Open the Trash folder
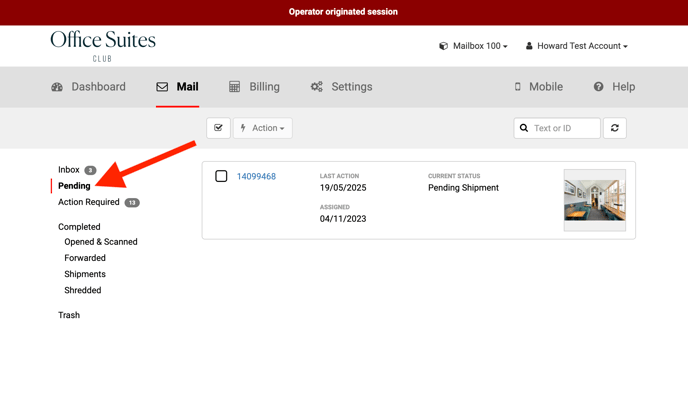The height and width of the screenshot is (408, 688). coord(69,315)
